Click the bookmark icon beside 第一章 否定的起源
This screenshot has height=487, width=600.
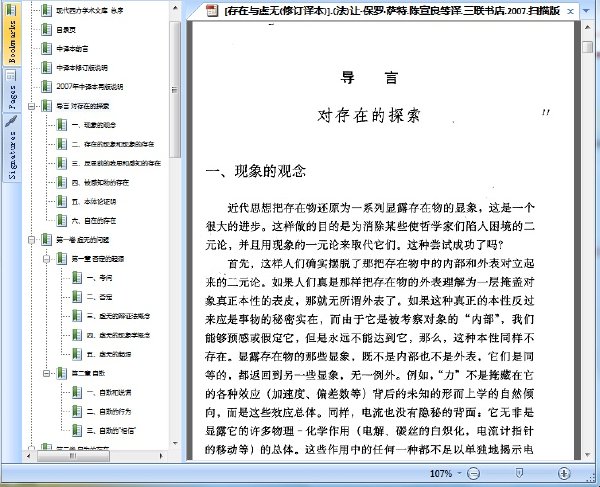[62, 259]
